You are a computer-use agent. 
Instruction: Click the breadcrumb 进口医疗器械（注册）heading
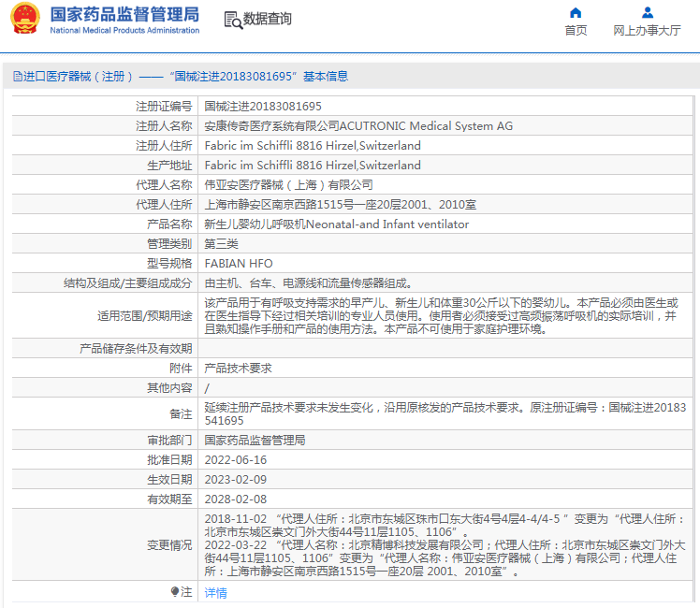tap(73, 77)
